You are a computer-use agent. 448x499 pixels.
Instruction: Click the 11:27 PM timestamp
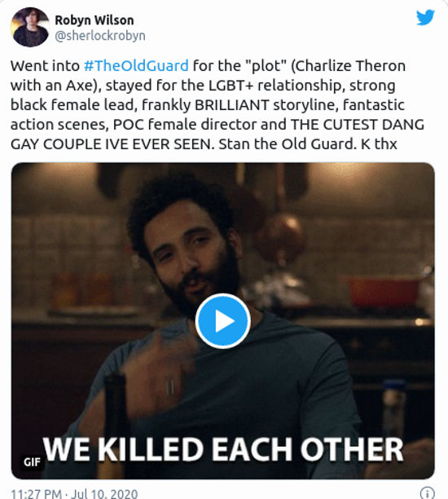pos(36,493)
